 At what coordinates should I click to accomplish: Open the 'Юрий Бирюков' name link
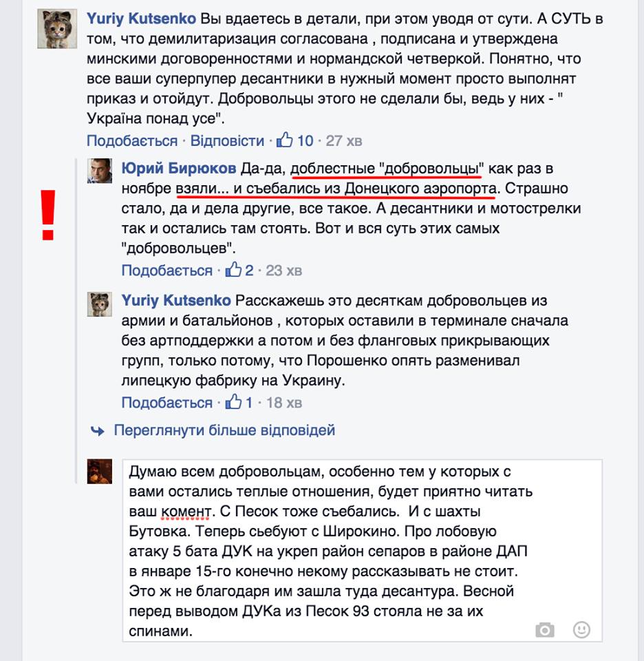(179, 168)
